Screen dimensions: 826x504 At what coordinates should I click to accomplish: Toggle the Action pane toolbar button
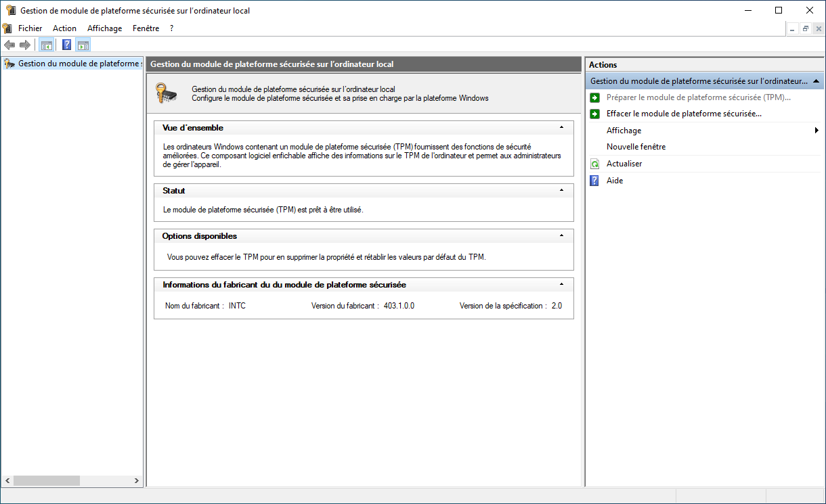point(83,45)
